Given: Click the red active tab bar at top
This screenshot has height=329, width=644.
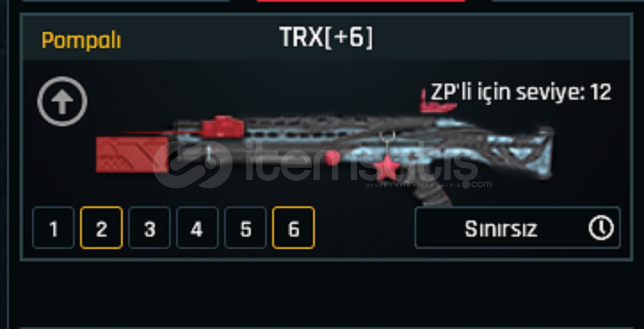Looking at the screenshot, I should coord(361,1).
